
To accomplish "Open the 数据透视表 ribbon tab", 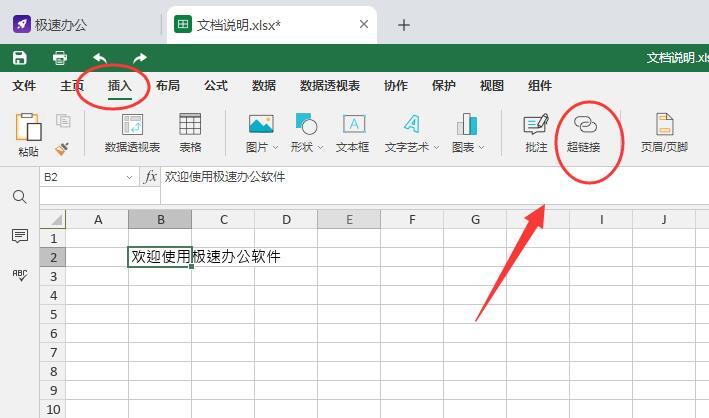I will tap(330, 86).
